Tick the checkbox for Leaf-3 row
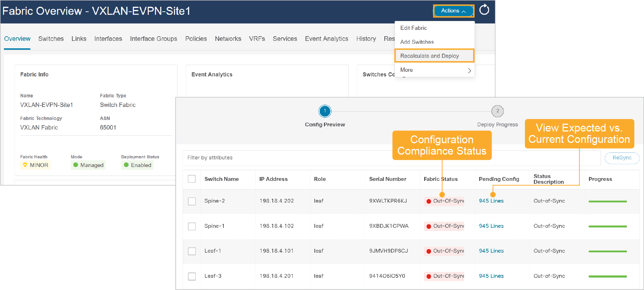 click(192, 276)
